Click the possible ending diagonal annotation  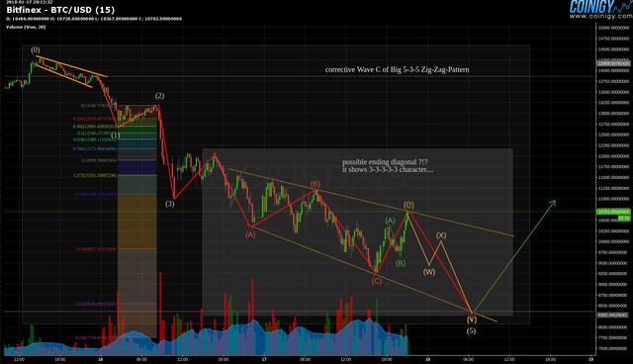click(x=385, y=162)
